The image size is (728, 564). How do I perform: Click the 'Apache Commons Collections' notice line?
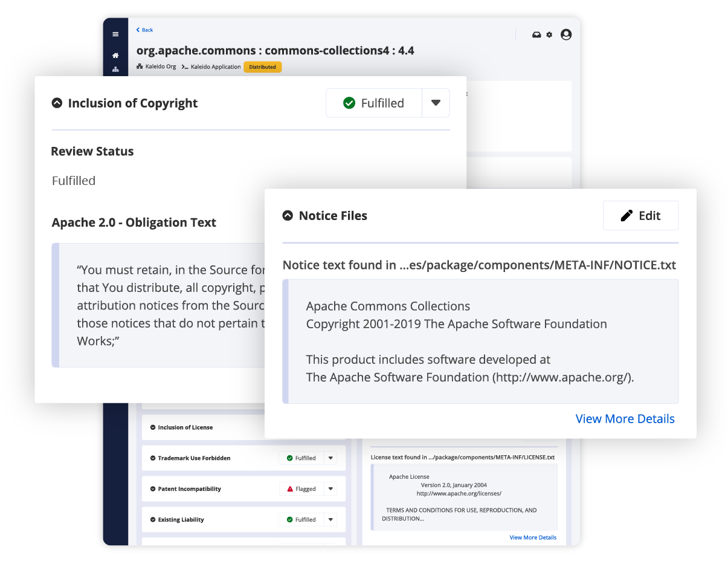click(x=388, y=306)
